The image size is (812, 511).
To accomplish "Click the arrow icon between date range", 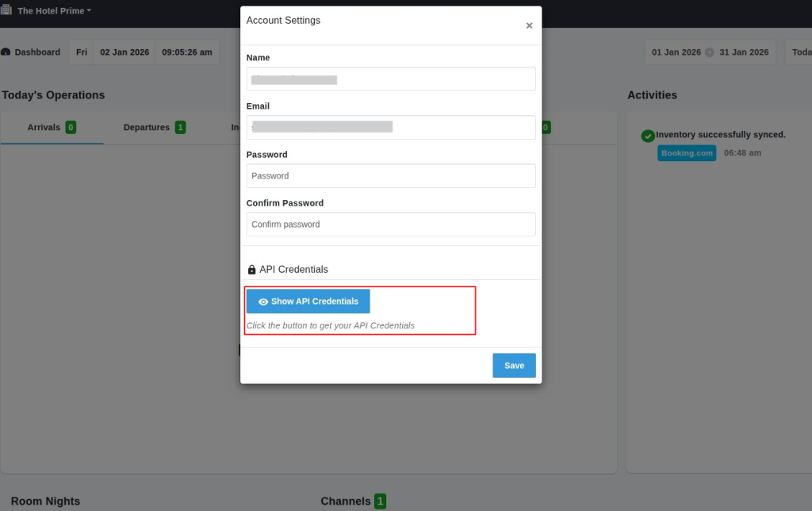I will (x=710, y=52).
